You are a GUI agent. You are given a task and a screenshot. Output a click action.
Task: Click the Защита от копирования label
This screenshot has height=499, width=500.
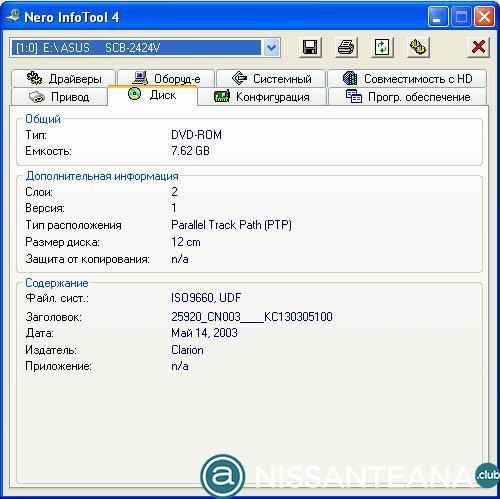click(88, 259)
